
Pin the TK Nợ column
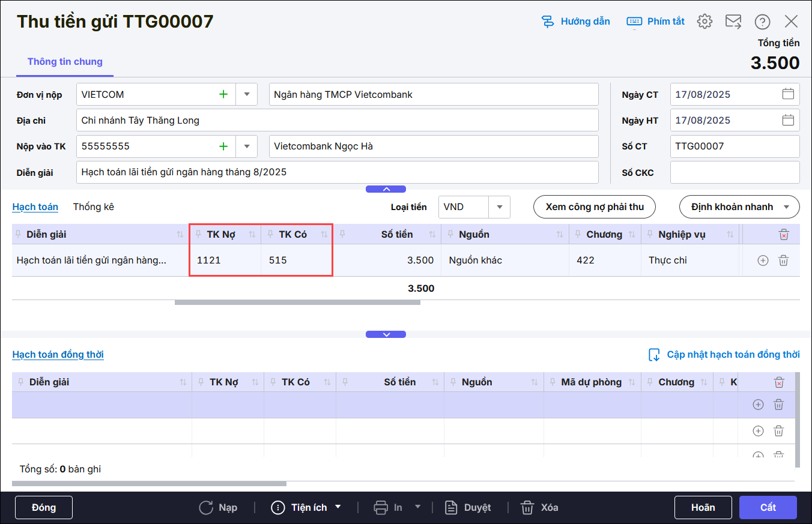coord(199,234)
